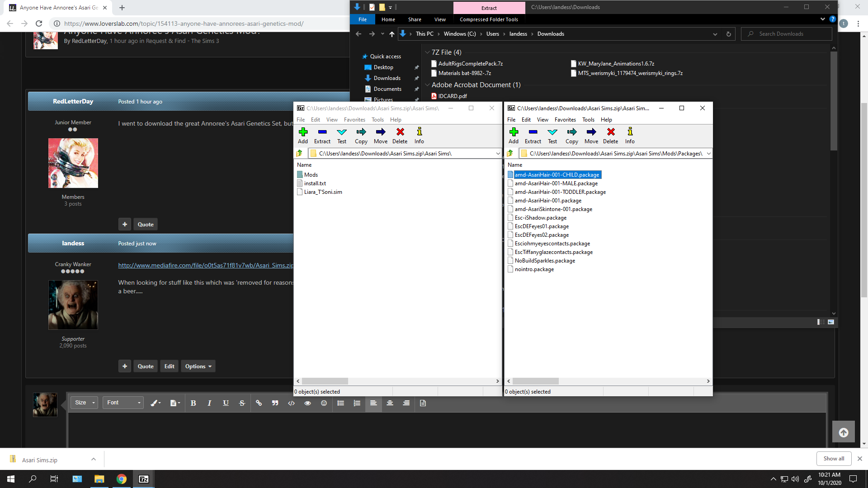868x488 pixels.
Task: Open the Asari Sims.zip download options chevron
Action: [94, 460]
